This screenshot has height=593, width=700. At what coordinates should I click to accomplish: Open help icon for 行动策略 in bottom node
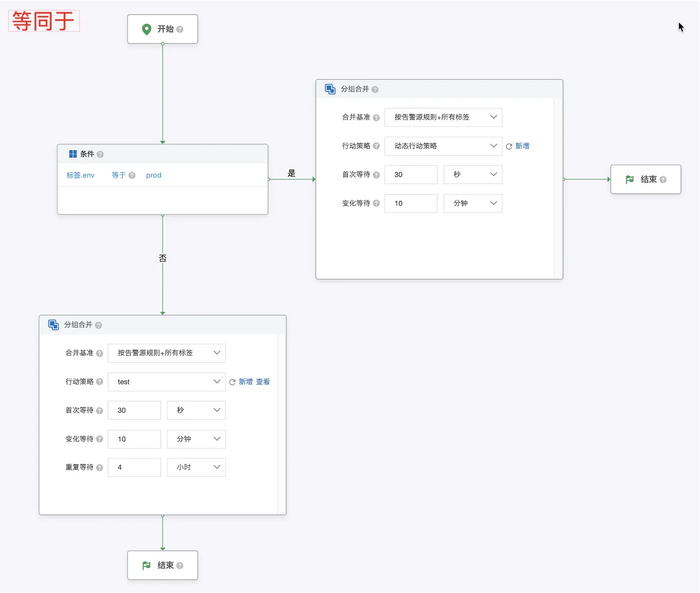click(100, 382)
